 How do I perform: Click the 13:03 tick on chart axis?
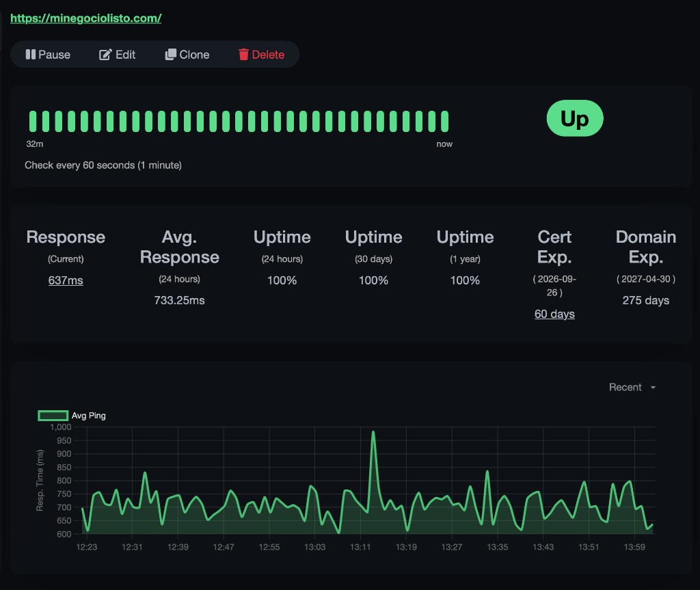click(314, 547)
